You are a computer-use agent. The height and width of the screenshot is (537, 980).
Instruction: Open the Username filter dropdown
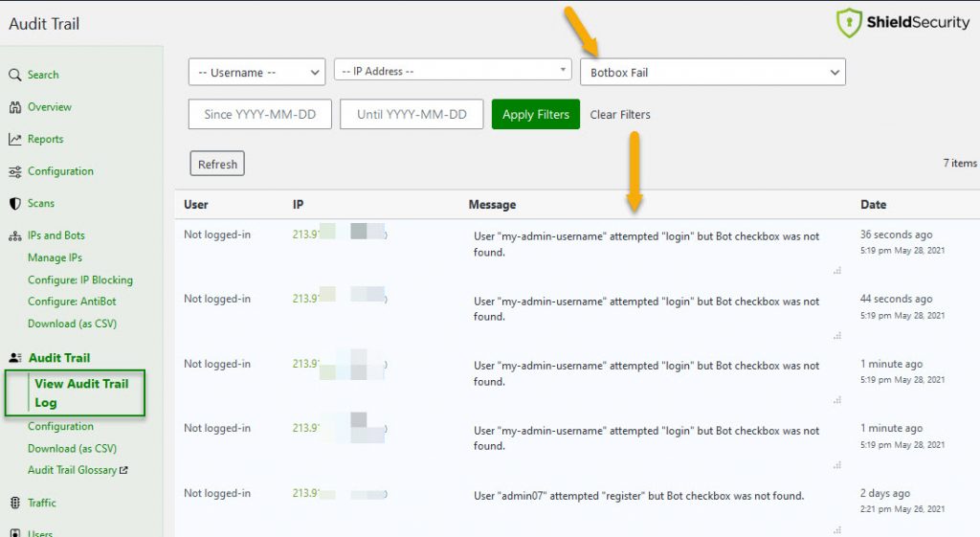(x=256, y=72)
